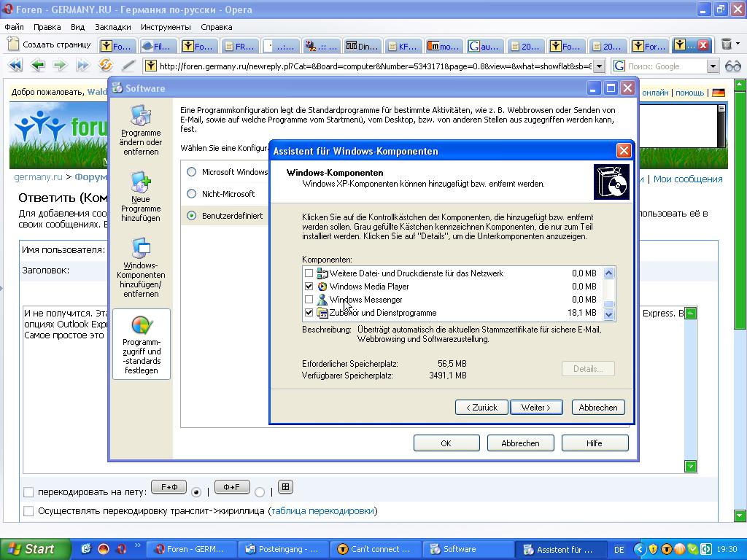Click the yellow shield tray icon
This screenshot has height=560, width=747.
[x=653, y=549]
